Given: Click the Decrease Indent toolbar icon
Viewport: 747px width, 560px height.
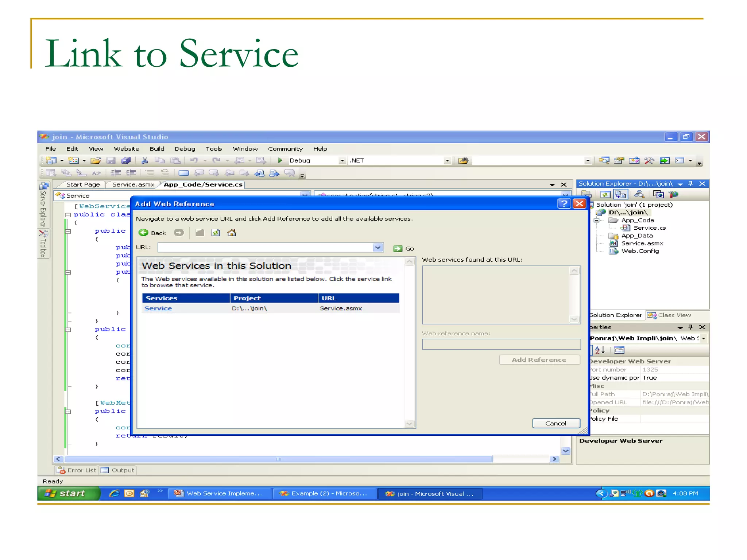Looking at the screenshot, I should [116, 173].
